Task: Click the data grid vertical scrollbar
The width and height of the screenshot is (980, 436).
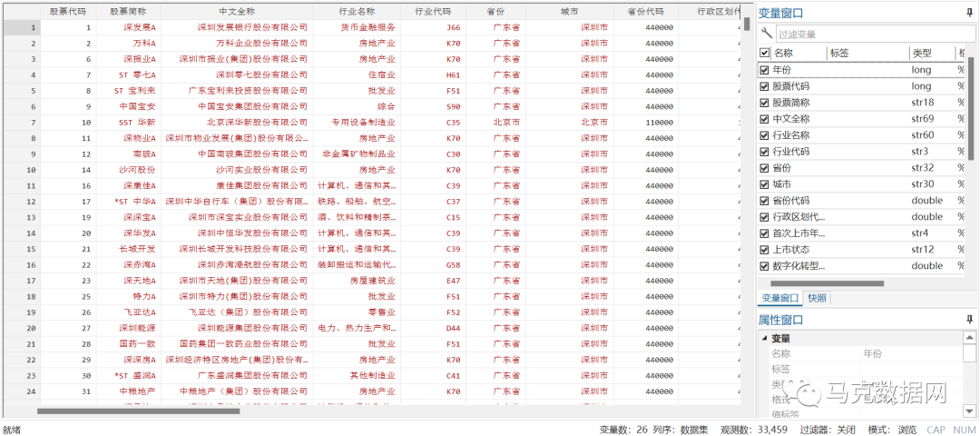Action: (x=747, y=24)
